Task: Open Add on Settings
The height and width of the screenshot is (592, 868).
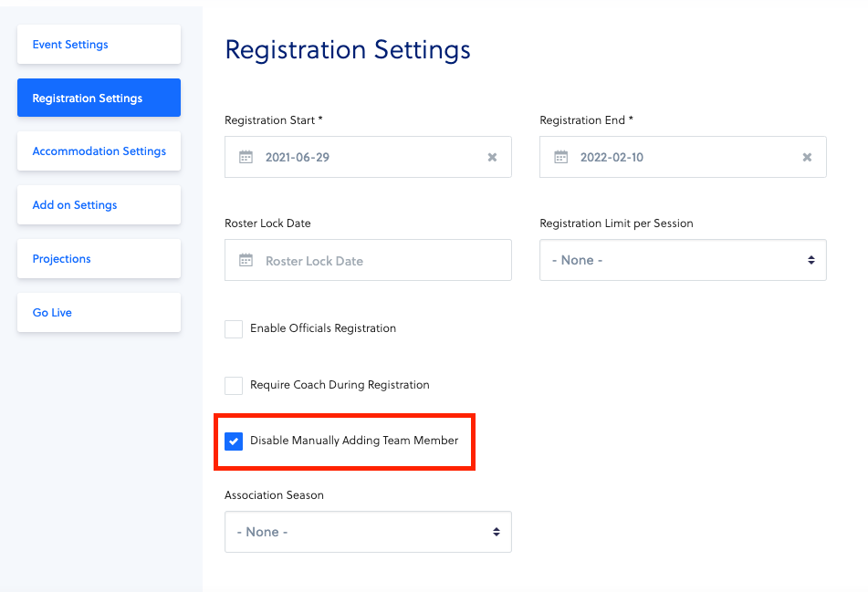Action: pos(99,204)
